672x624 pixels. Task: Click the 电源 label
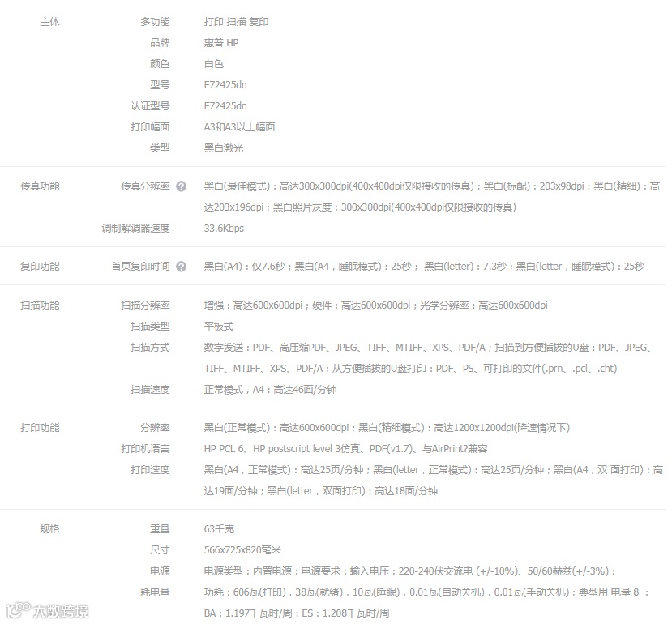point(160,571)
